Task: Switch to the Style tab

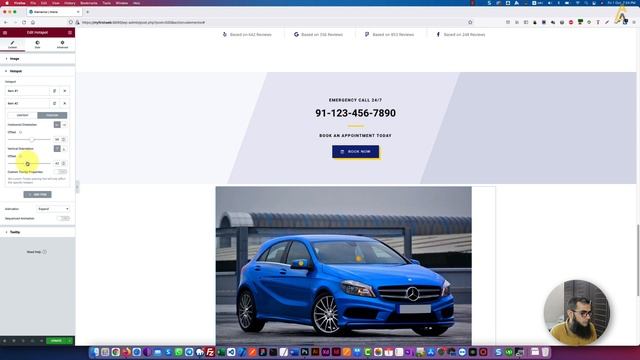Action: pos(38,44)
